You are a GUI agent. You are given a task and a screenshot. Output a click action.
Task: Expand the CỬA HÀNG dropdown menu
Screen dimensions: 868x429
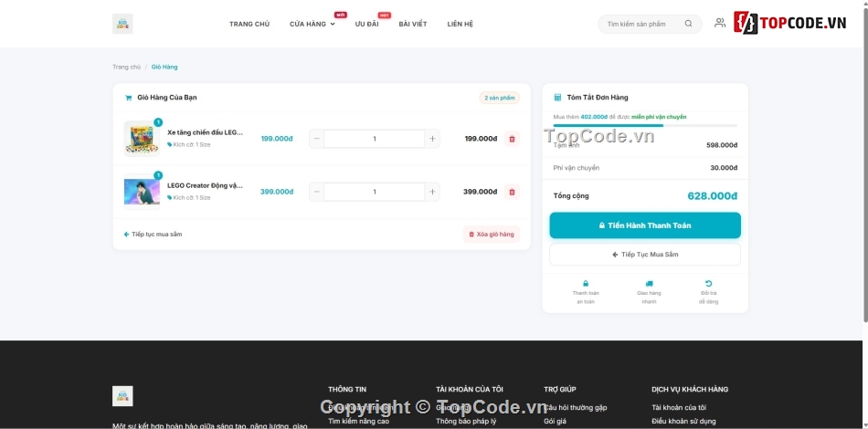tap(312, 25)
